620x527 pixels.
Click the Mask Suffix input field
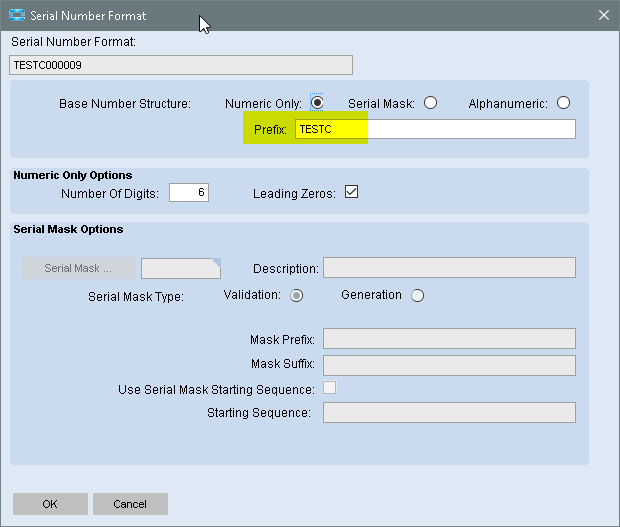tap(449, 365)
